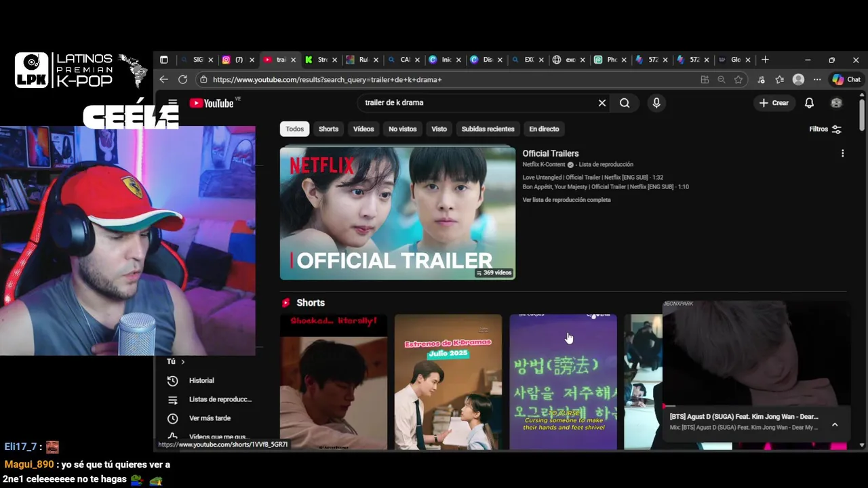Reload the page with refresh icon

click(182, 80)
